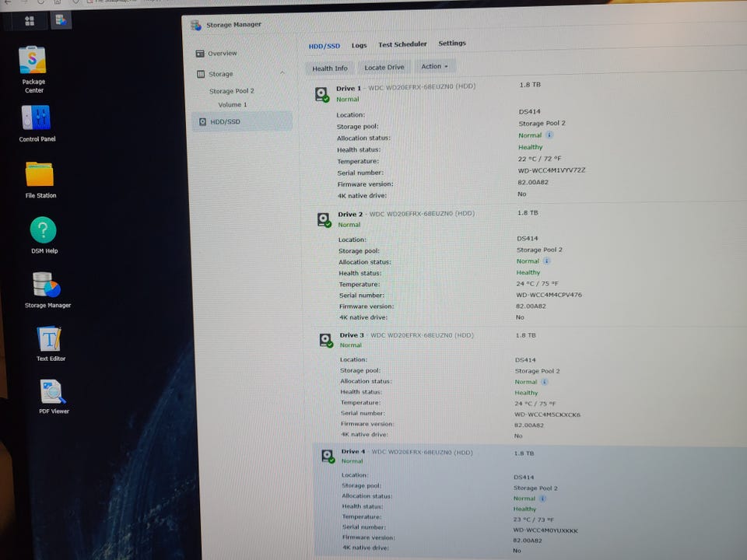Image resolution: width=747 pixels, height=560 pixels.
Task: Switch to the Settings tab
Action: point(452,44)
